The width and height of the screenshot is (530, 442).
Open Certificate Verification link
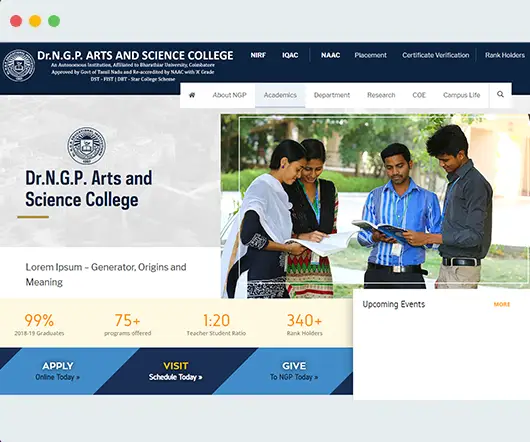436,55
